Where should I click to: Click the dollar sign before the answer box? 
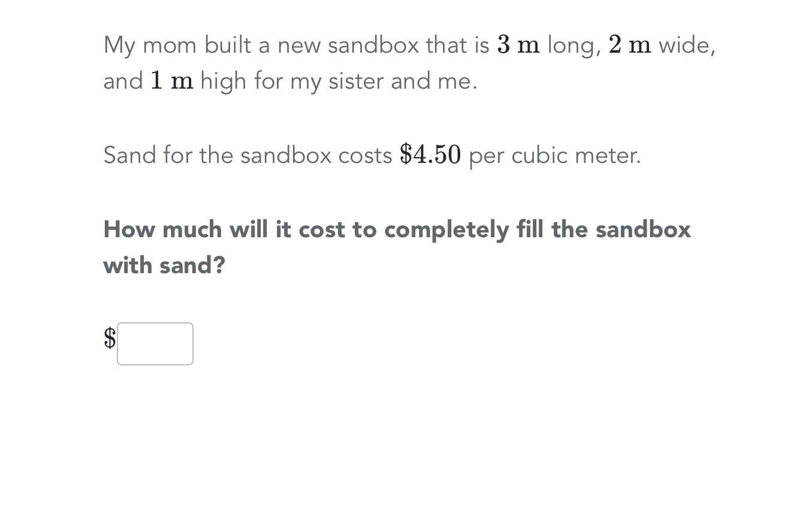pyautogui.click(x=110, y=338)
